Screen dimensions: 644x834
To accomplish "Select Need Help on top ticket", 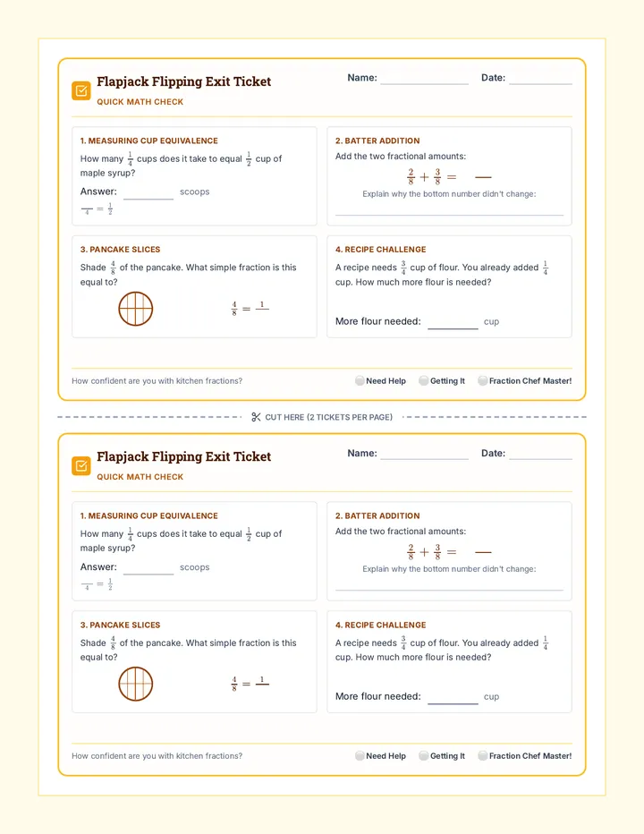I will tap(360, 381).
